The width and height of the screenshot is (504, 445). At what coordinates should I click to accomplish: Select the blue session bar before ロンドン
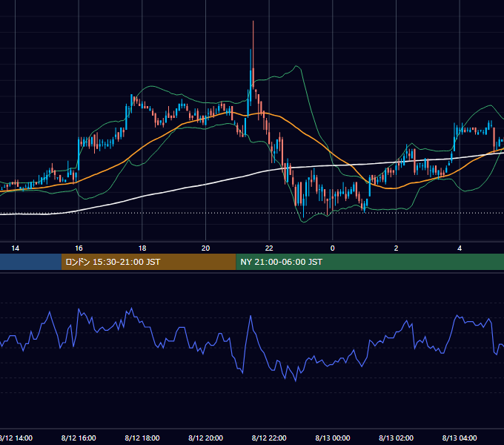tap(30, 262)
